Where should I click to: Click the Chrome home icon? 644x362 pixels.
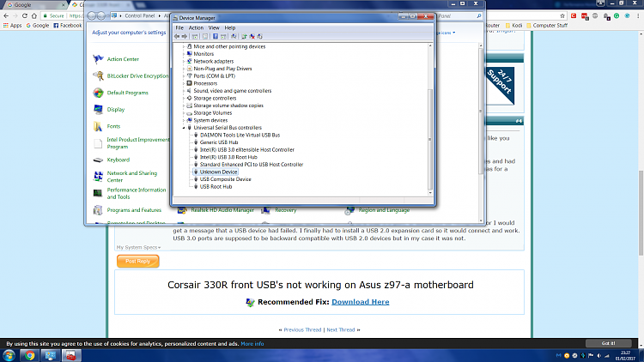pos(34,15)
